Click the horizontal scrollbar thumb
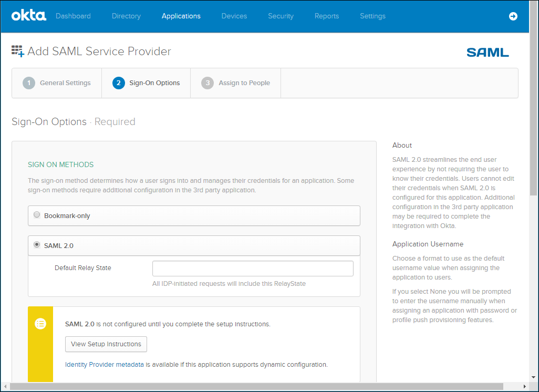Viewport: 539px width, 392px height. pyautogui.click(x=256, y=387)
